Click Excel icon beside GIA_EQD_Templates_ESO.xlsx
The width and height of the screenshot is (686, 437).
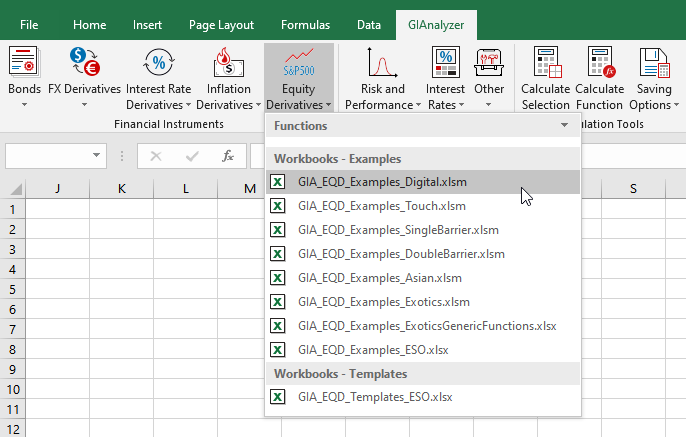click(x=277, y=397)
